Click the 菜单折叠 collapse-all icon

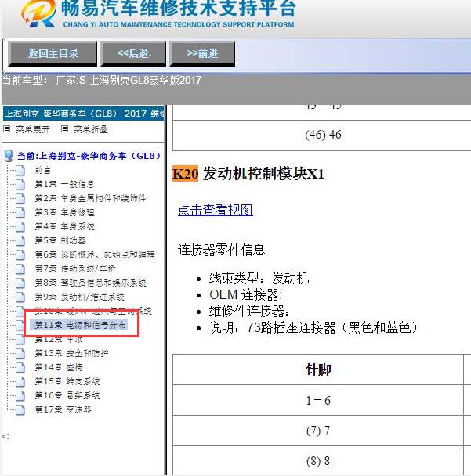point(64,129)
